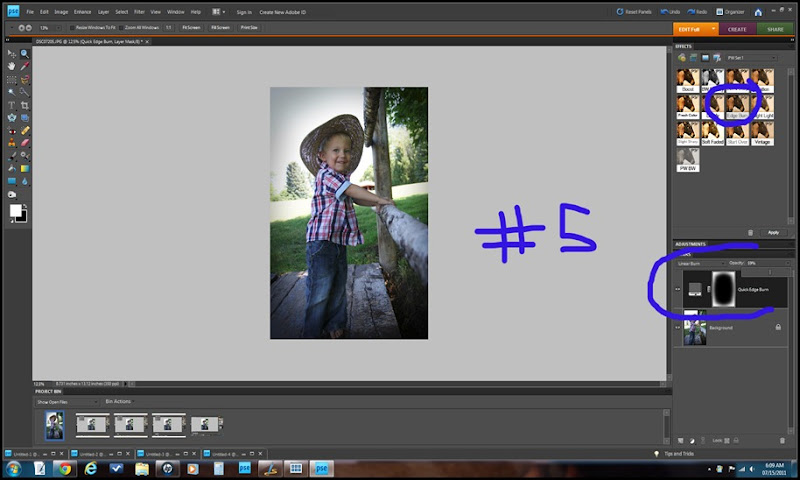This screenshot has height=480, width=800.
Task: Enable Resize Windows To Fit checkbox
Action: (72, 28)
